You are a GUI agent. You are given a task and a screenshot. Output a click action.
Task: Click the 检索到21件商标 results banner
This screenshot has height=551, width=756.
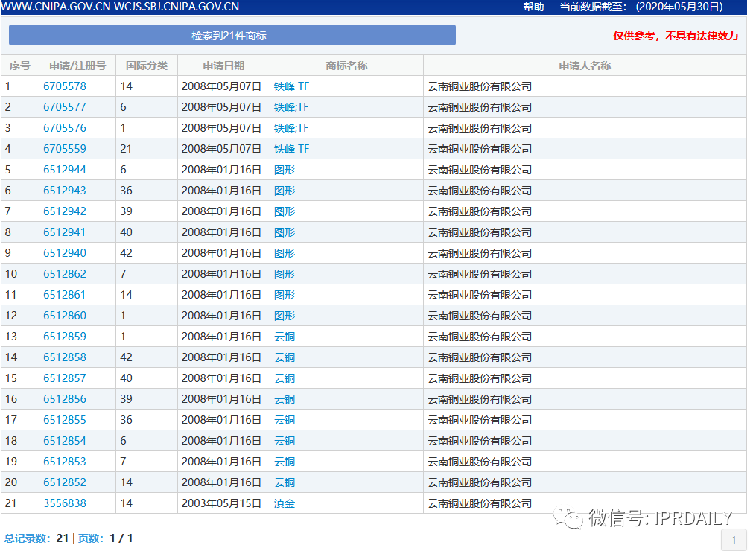pos(232,35)
